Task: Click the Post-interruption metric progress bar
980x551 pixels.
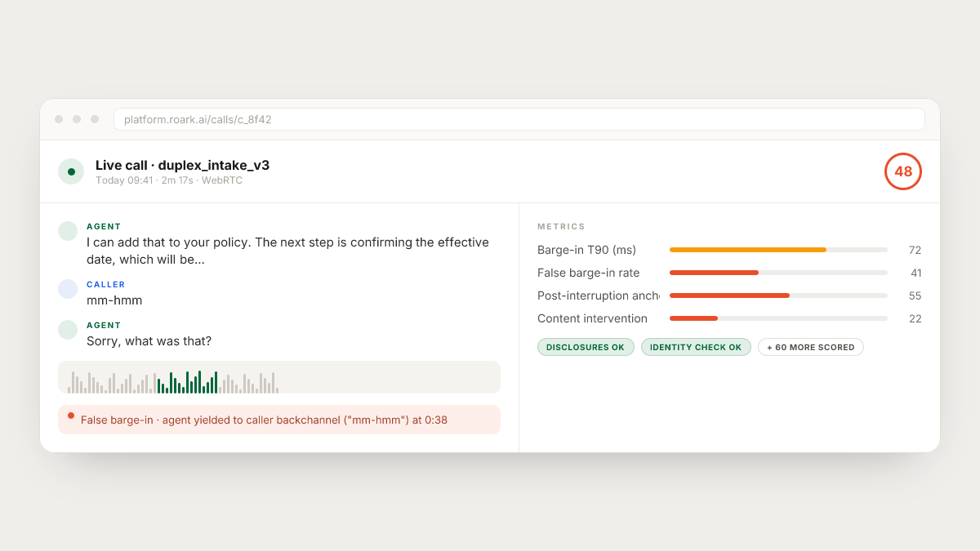Action: pyautogui.click(x=778, y=295)
